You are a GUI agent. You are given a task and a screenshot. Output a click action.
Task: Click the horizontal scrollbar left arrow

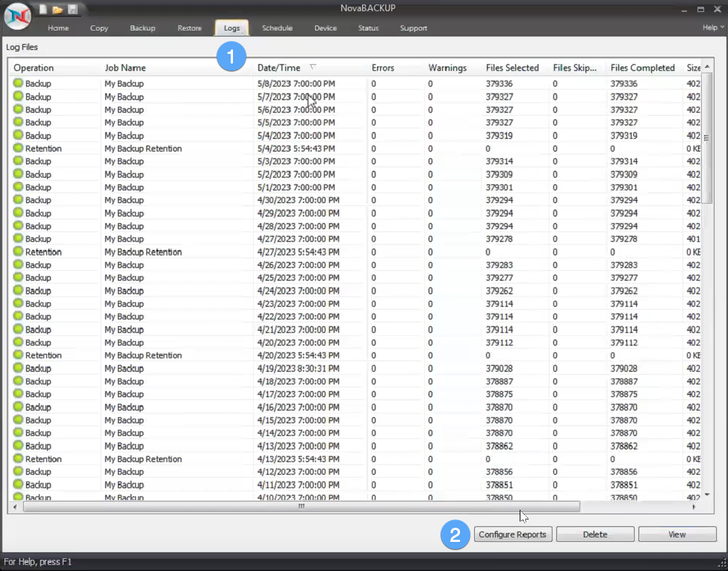pos(15,507)
